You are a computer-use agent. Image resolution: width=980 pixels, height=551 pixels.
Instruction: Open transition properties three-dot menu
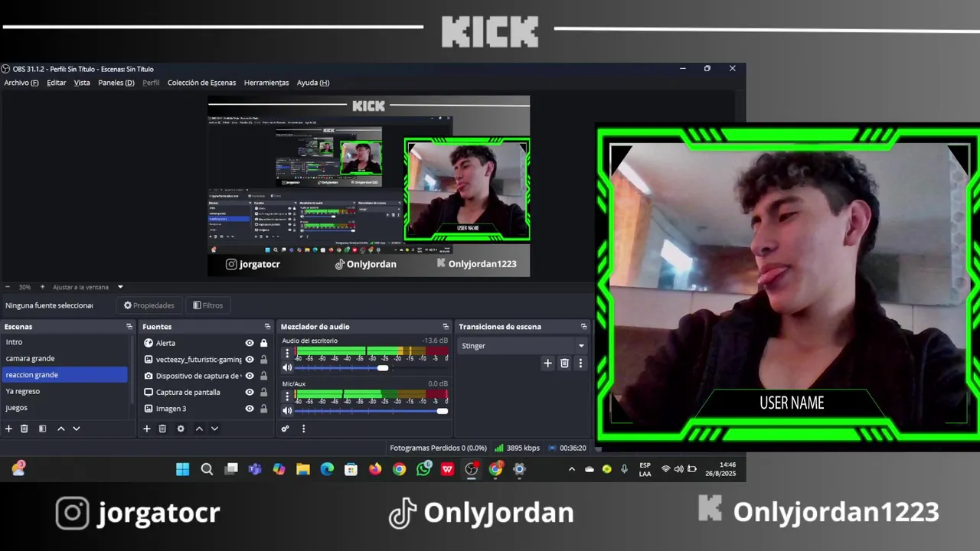[580, 363]
